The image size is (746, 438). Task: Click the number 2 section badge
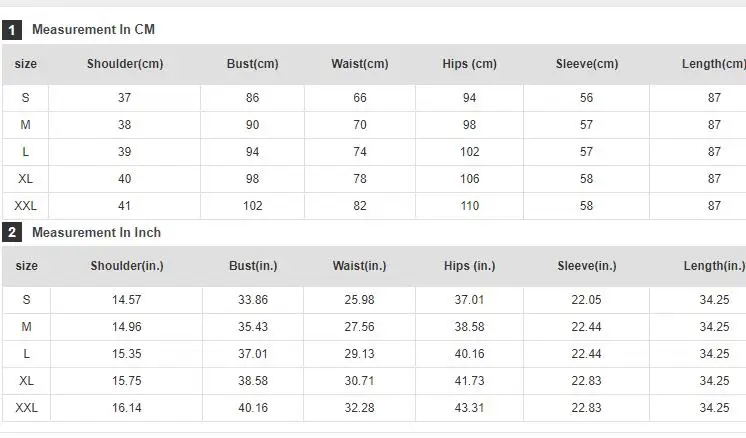coord(12,233)
